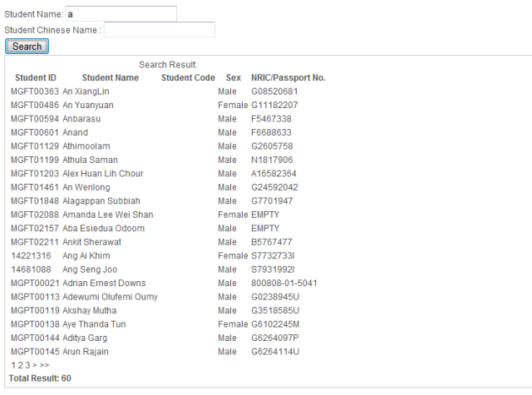The width and height of the screenshot is (532, 395).
Task: Select passport number G08520681
Action: (274, 91)
